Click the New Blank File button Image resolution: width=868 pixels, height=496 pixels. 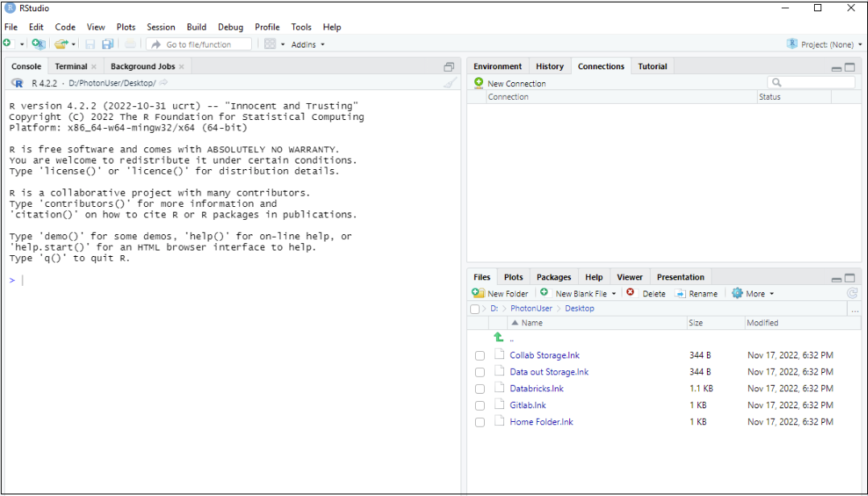[x=577, y=293]
